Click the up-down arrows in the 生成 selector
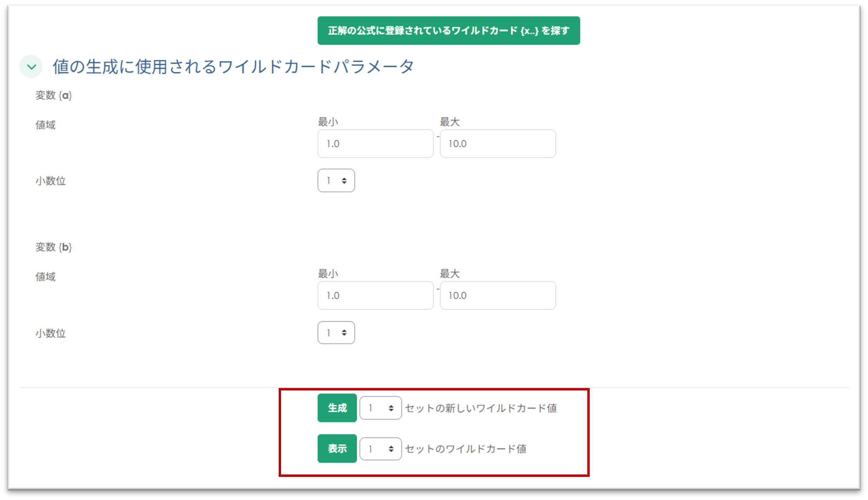The image size is (868, 500). pos(391,408)
